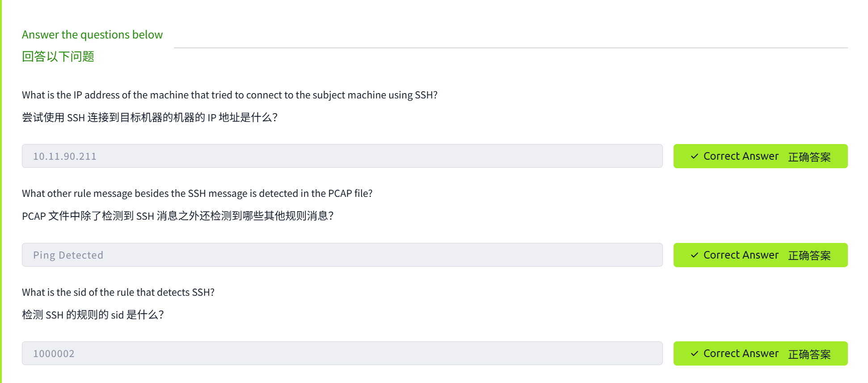
Task: Click the 正确答案 label next to 1000002
Action: [x=809, y=354]
